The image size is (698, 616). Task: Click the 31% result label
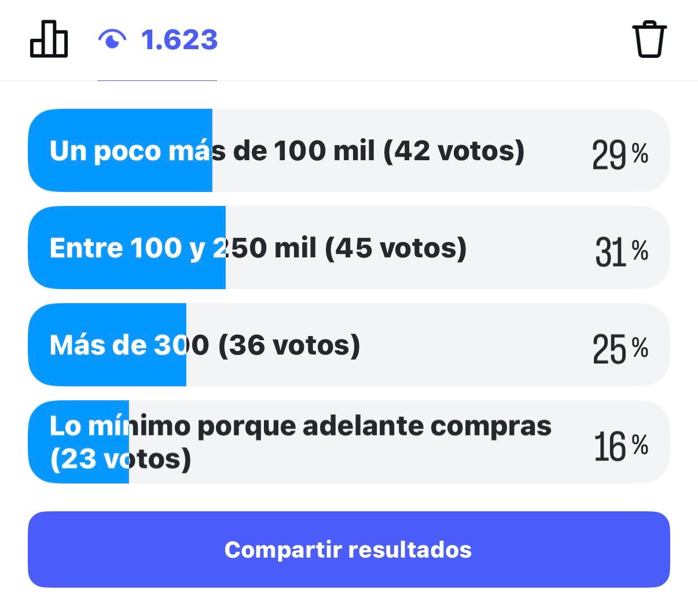coord(620,251)
